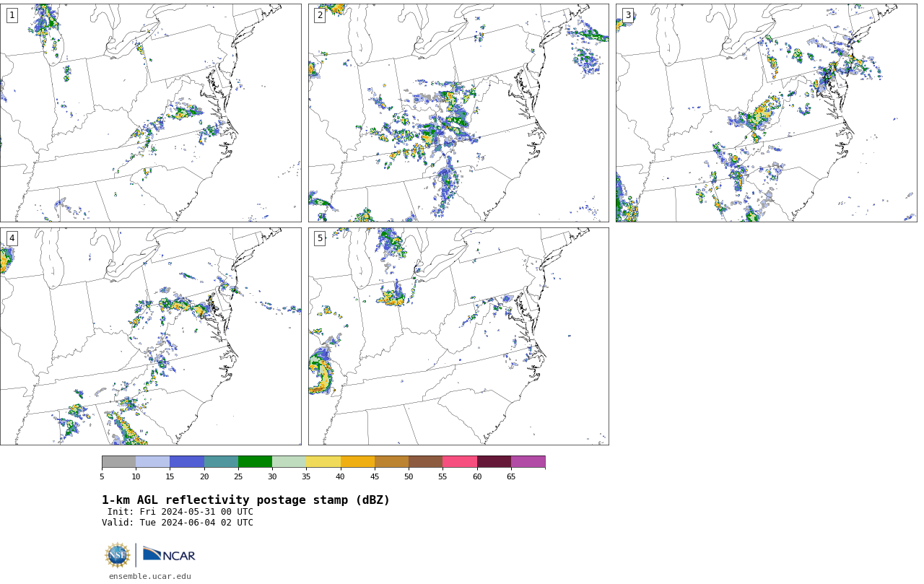The width and height of the screenshot is (924, 584).
Task: Click the 35 tick label on colorbar
Action: pyautogui.click(x=306, y=476)
